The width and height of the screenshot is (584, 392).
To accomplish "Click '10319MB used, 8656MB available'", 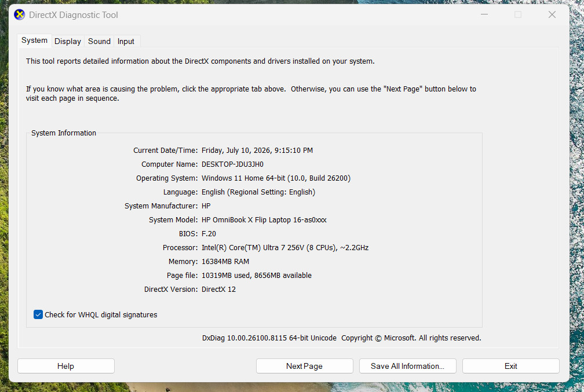I will [x=257, y=276].
